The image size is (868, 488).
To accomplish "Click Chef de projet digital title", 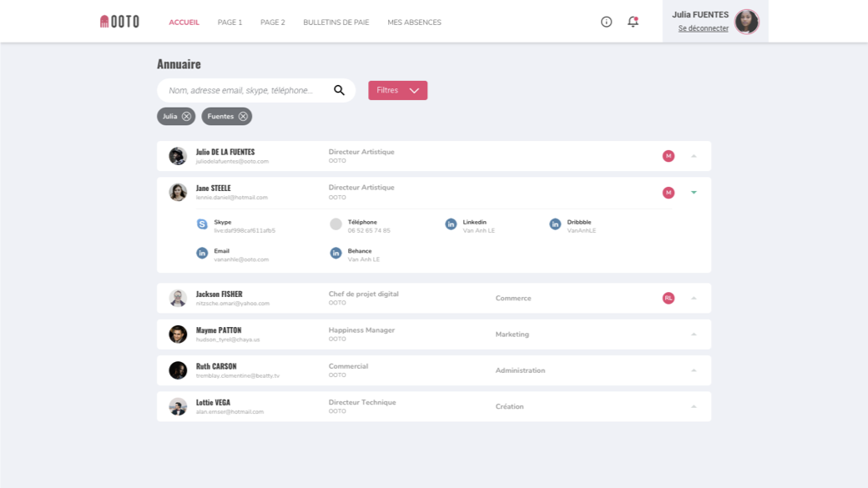I will [363, 294].
